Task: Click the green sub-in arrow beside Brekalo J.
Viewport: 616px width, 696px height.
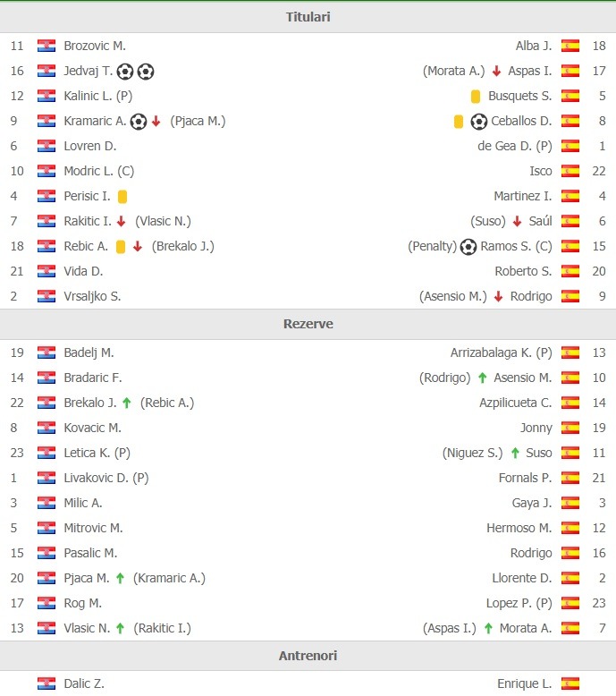Action: [x=127, y=403]
